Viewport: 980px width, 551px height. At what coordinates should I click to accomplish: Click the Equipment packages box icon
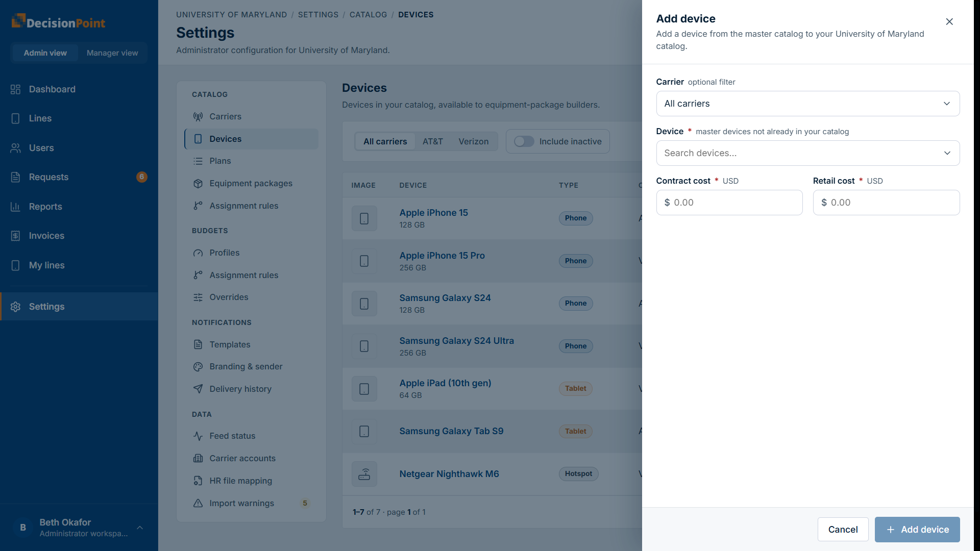pos(198,184)
